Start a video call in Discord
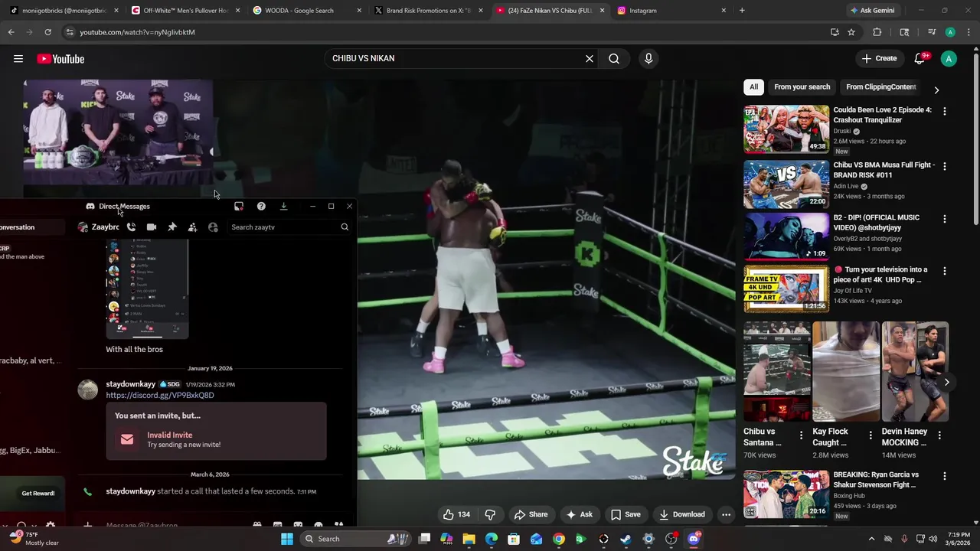The width and height of the screenshot is (980, 551). click(152, 227)
